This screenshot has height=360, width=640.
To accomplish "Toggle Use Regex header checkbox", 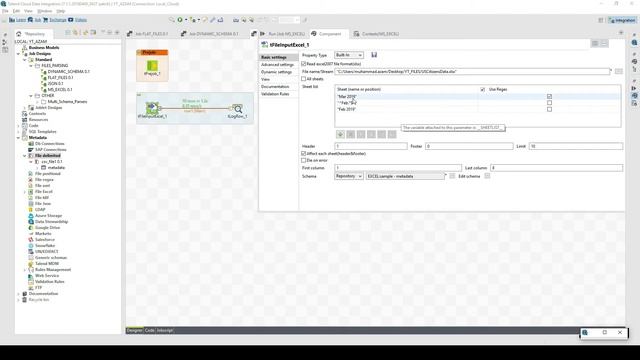I will [x=482, y=89].
